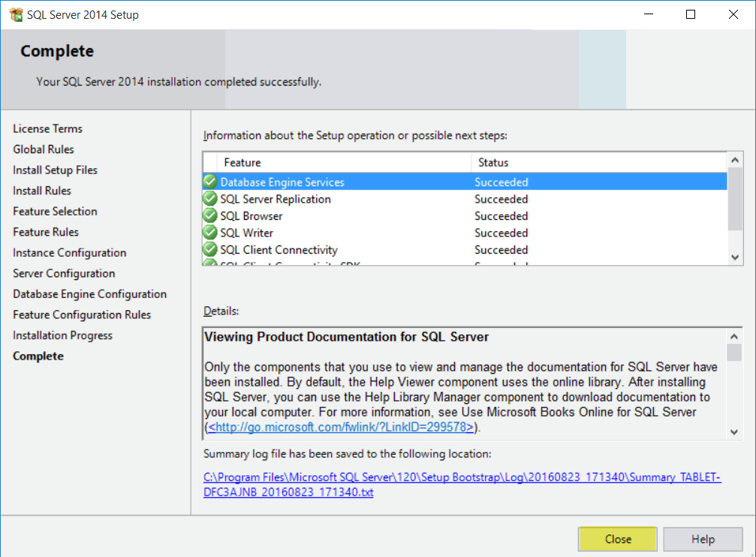Click Succeeded status for SQL Browser
756x557 pixels.
[501, 216]
